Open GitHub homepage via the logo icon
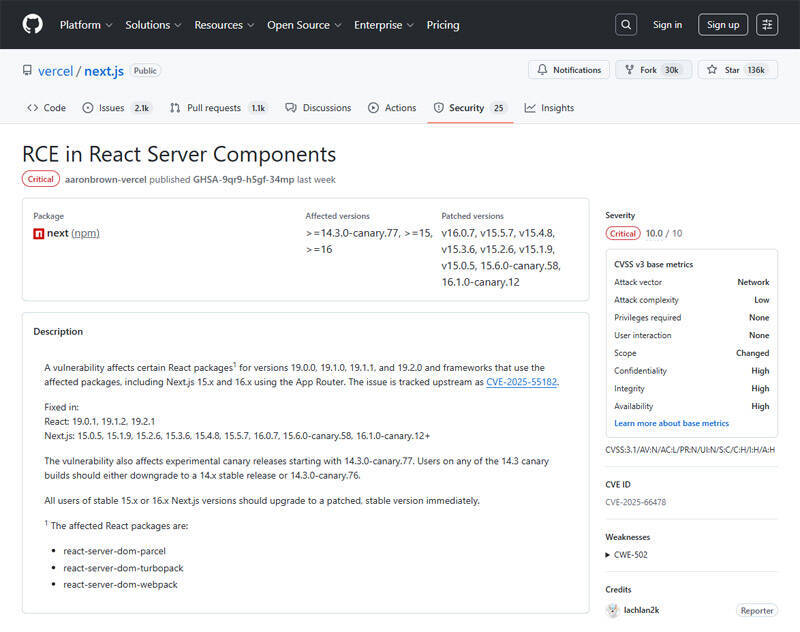 [x=31, y=24]
